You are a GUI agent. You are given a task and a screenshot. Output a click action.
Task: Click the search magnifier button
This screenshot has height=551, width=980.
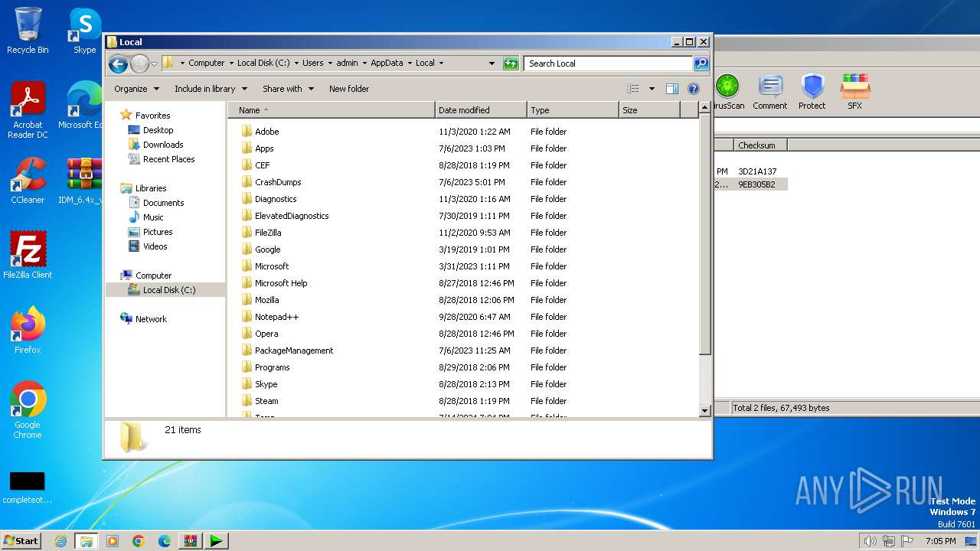(701, 64)
